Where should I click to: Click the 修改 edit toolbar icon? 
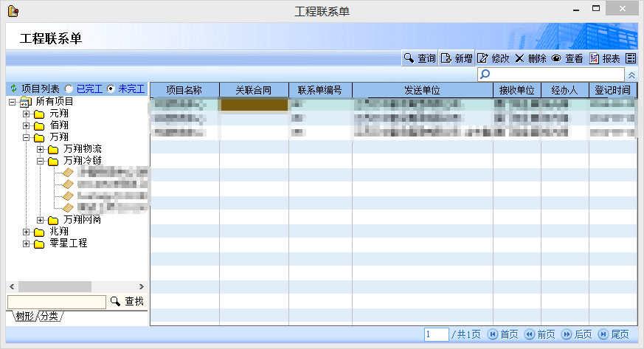(x=482, y=58)
